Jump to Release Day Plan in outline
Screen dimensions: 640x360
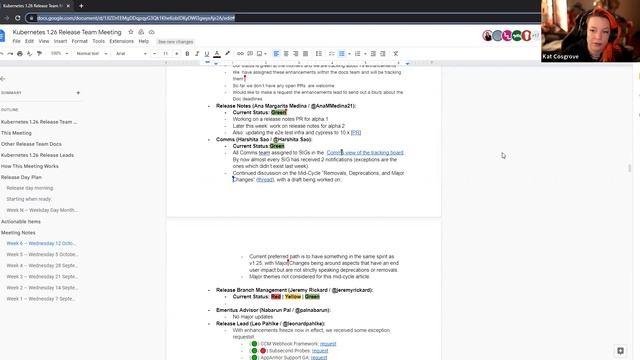[x=21, y=177]
